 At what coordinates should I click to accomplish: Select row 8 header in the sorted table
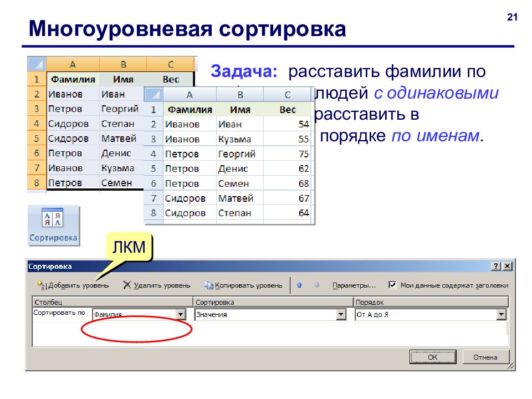click(154, 213)
